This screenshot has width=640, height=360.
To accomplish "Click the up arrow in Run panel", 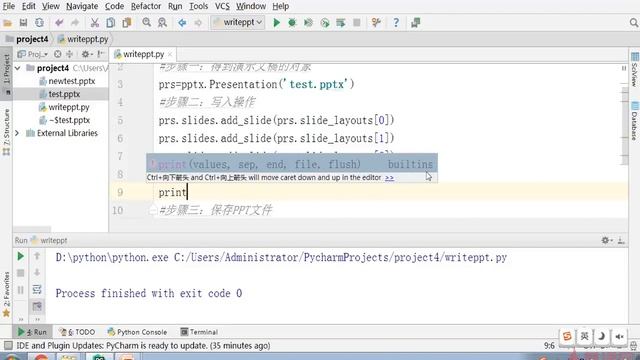I will (37, 256).
